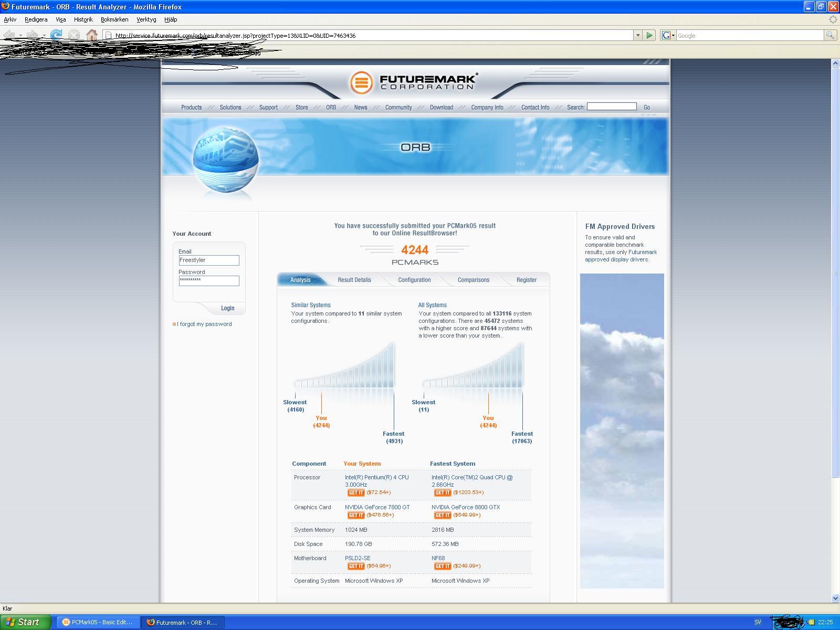
Task: Open the Support nav link
Action: 268,107
